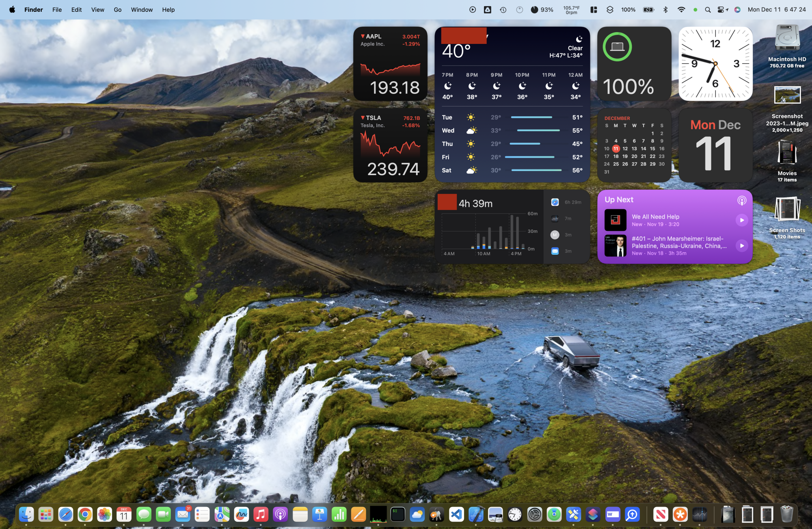The image size is (812, 529).
Task: Open Xcode from the Dock
Action: pos(476,515)
